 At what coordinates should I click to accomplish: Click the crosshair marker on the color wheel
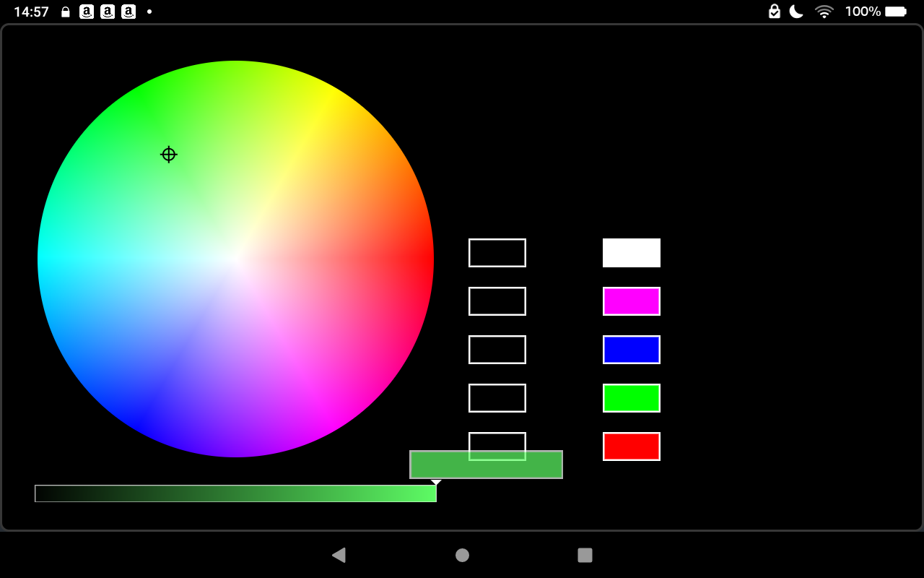tap(169, 155)
